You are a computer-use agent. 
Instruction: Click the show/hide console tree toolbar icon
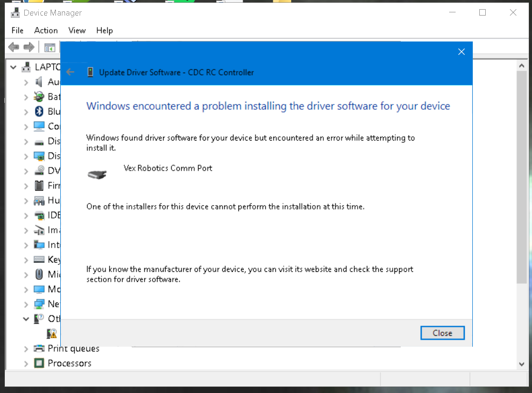tap(49, 47)
